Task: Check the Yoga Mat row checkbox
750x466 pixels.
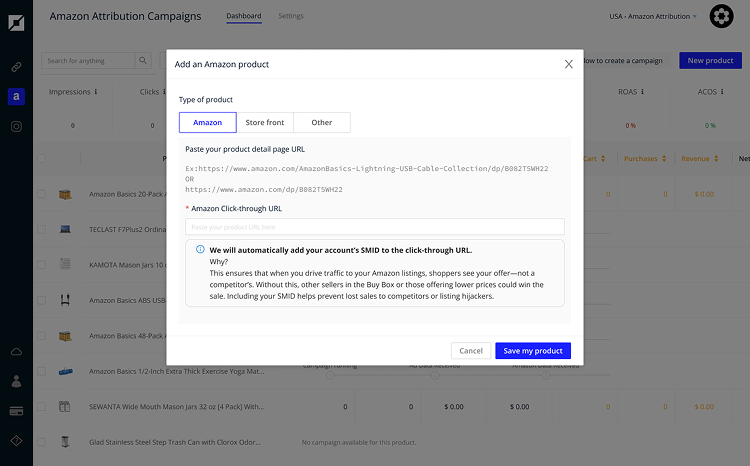Action: point(42,371)
